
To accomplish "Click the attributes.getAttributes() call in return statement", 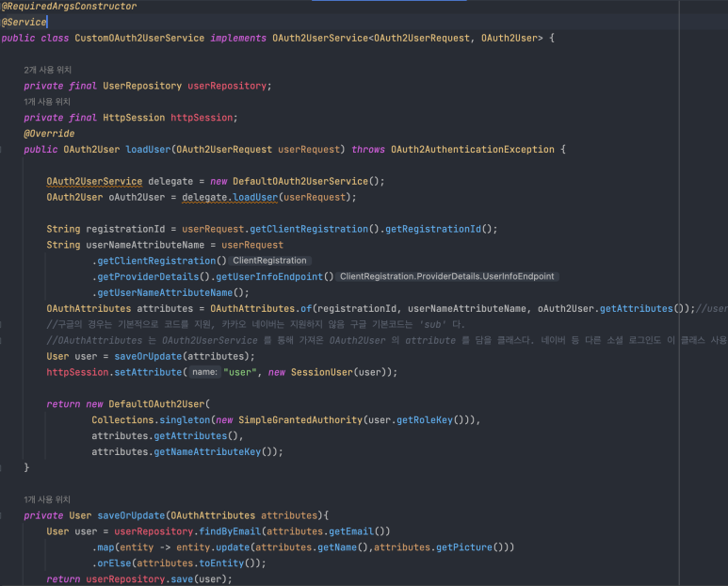I will 165,436.
